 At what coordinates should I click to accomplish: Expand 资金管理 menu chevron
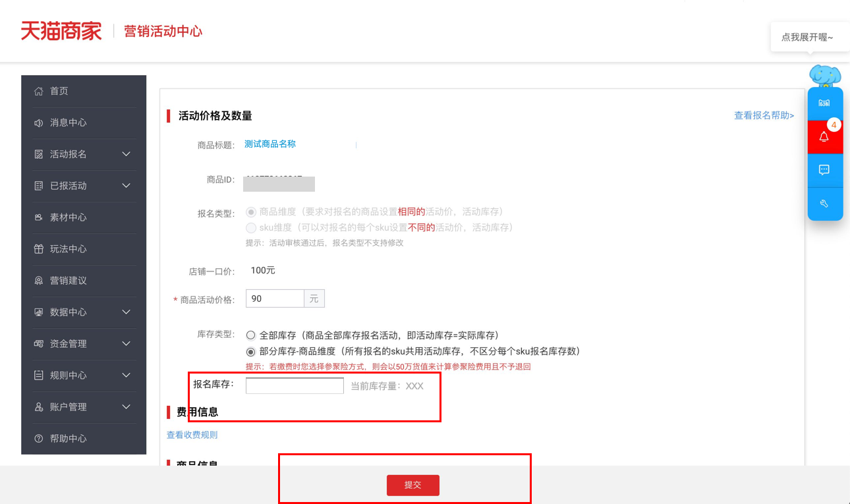[x=127, y=344]
